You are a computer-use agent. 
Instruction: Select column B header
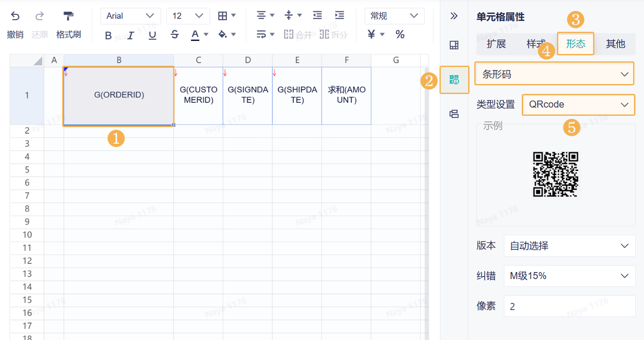119,61
